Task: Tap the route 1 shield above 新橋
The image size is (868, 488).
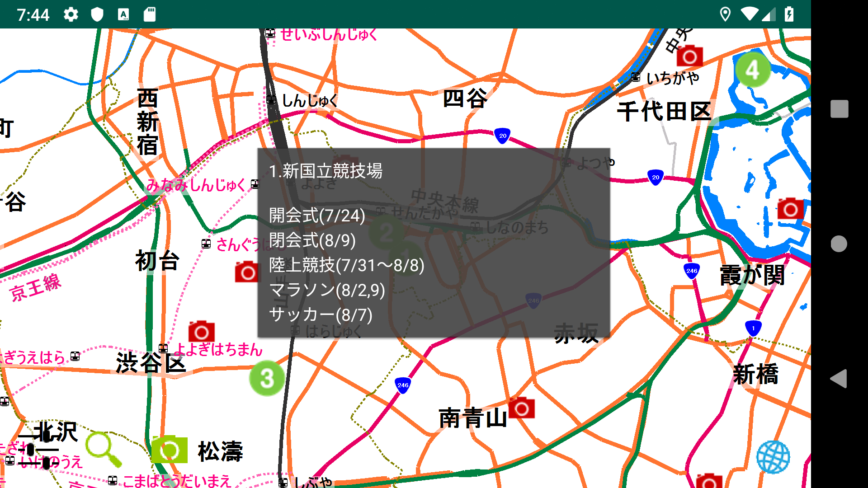Action: tap(753, 328)
